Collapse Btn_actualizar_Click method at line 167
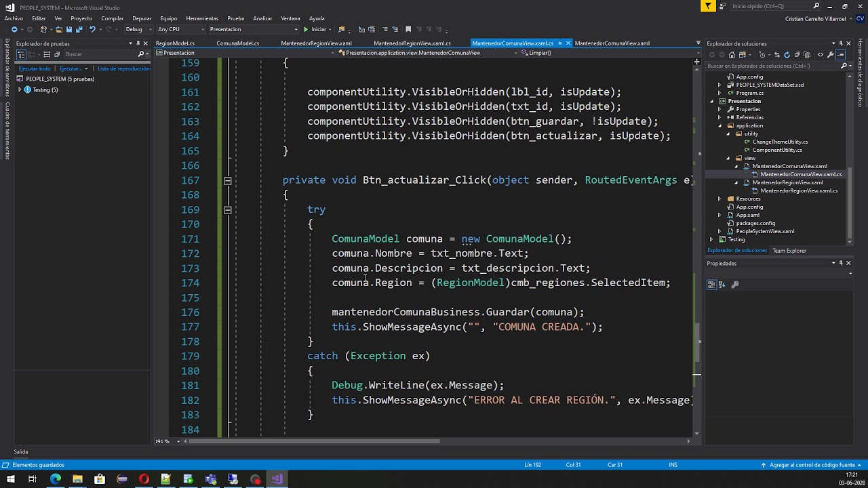Screen dimensions: 868x488 coord(228,180)
